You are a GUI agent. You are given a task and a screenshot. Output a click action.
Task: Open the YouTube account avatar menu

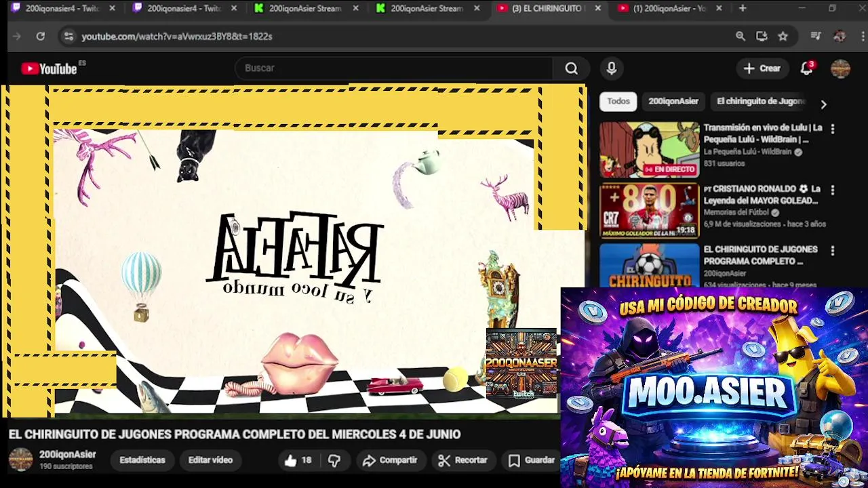click(840, 68)
